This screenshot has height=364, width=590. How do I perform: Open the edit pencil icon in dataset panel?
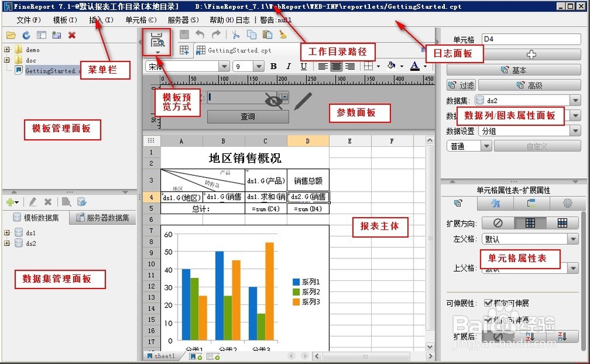[33, 202]
